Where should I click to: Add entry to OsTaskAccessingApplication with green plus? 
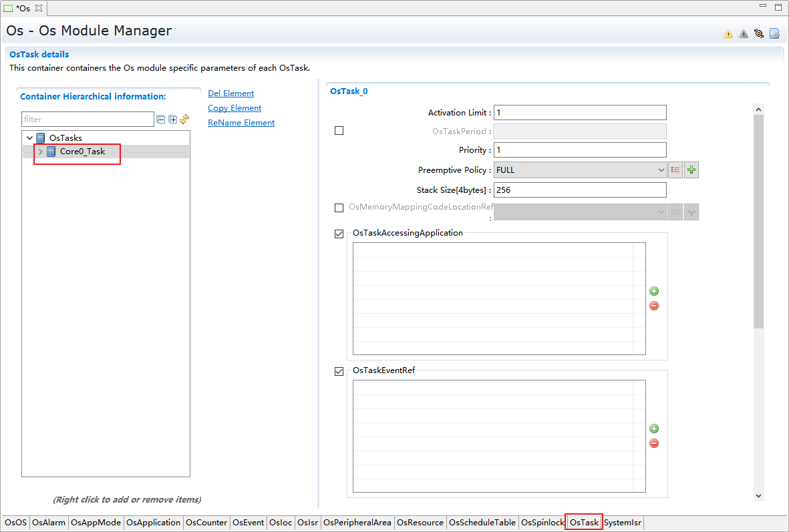click(654, 291)
